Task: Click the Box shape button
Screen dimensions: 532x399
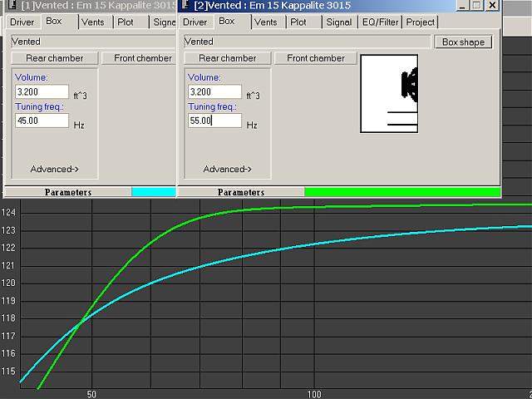Action: [x=463, y=42]
